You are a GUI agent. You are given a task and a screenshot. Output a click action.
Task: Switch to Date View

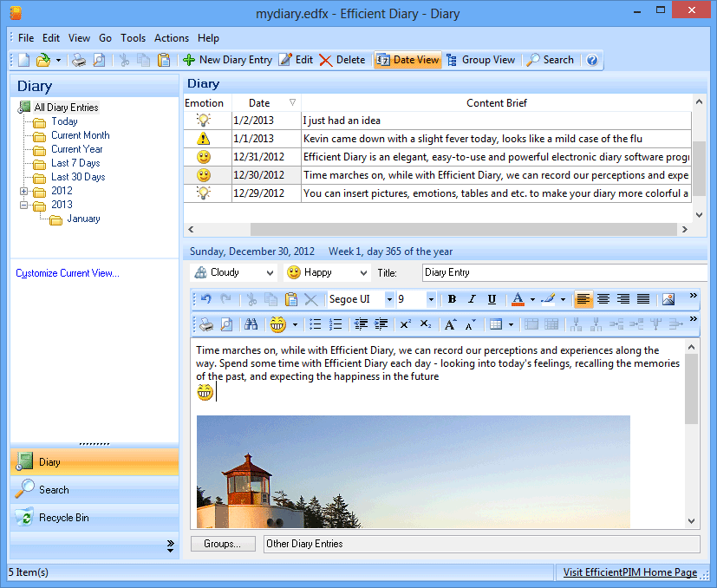(x=407, y=60)
